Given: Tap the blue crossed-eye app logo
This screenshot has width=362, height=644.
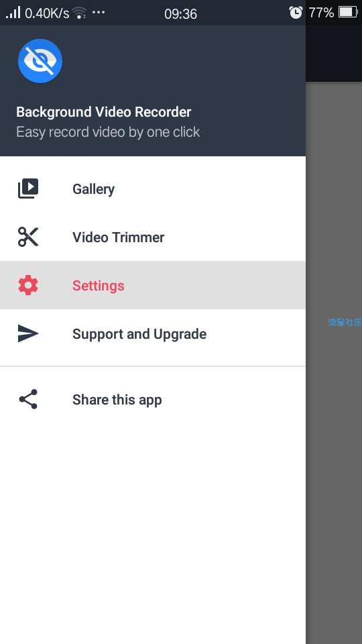Looking at the screenshot, I should [x=40, y=61].
